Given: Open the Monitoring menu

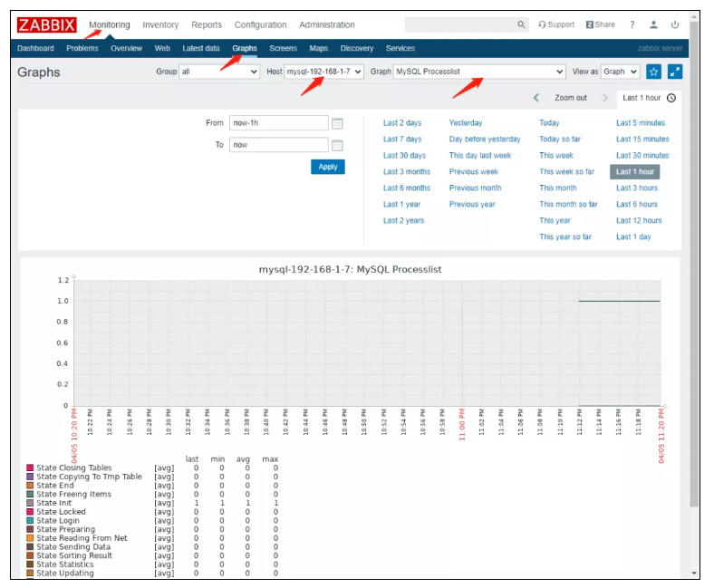Looking at the screenshot, I should click(x=110, y=24).
